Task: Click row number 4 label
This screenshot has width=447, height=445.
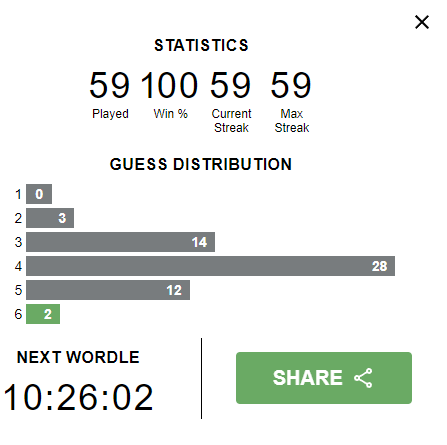Action: [18, 266]
